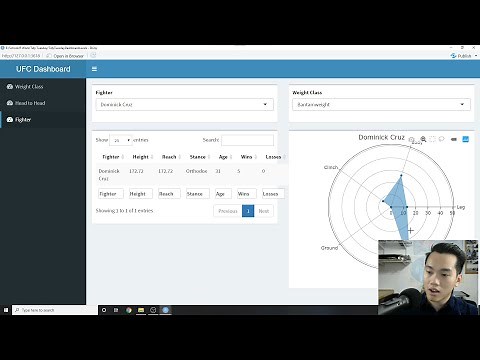Click the Reach column filter field
This screenshot has width=480, height=360.
[x=169, y=194]
